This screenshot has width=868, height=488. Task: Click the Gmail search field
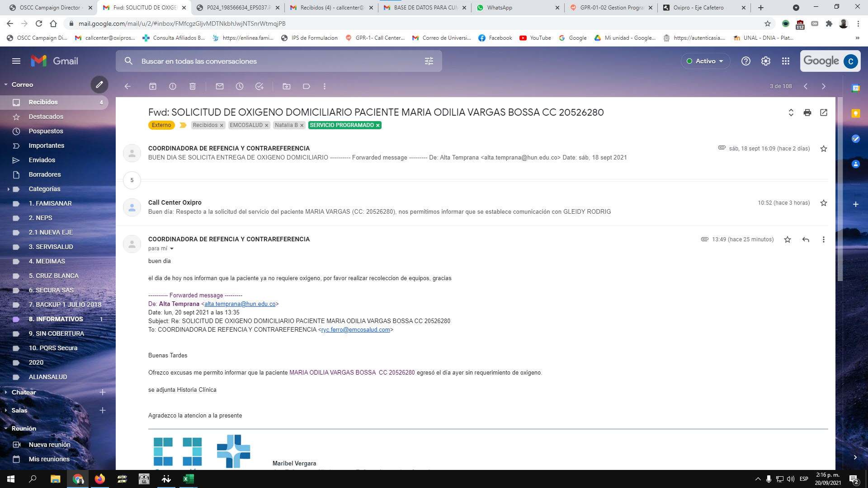click(x=279, y=61)
